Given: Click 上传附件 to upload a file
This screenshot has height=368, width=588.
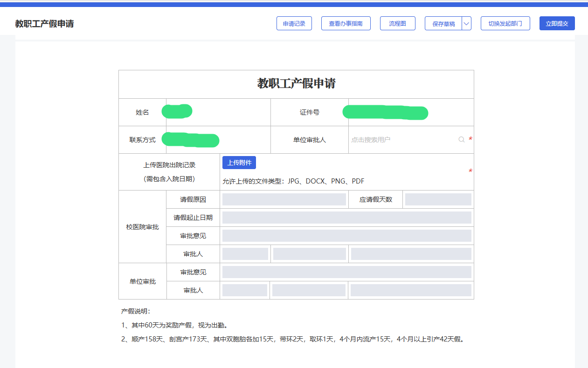Looking at the screenshot, I should click(239, 163).
